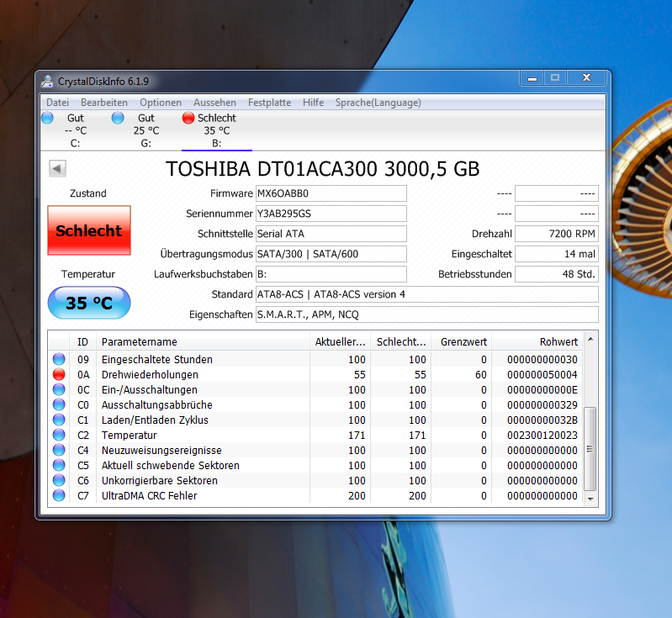Open the Hilfe menu
This screenshot has width=672, height=618.
tap(313, 103)
